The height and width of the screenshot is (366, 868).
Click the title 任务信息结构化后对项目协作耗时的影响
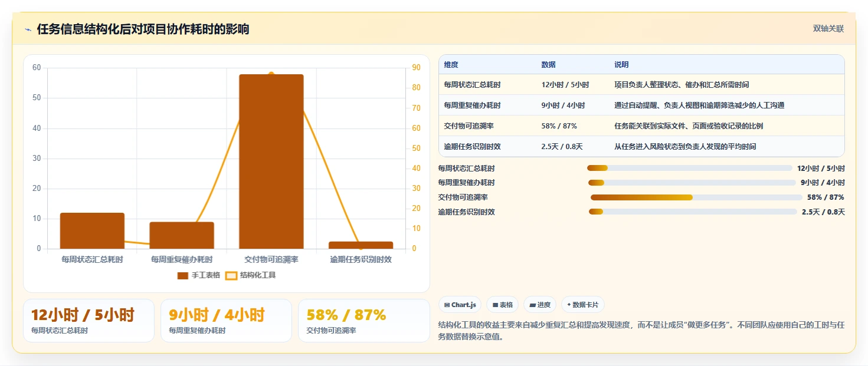pyautogui.click(x=143, y=29)
